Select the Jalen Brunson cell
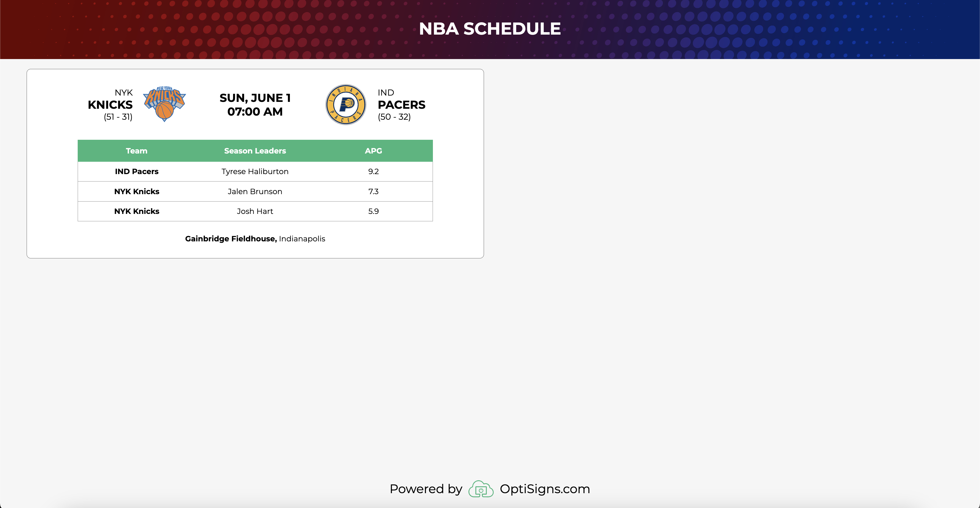 255,191
